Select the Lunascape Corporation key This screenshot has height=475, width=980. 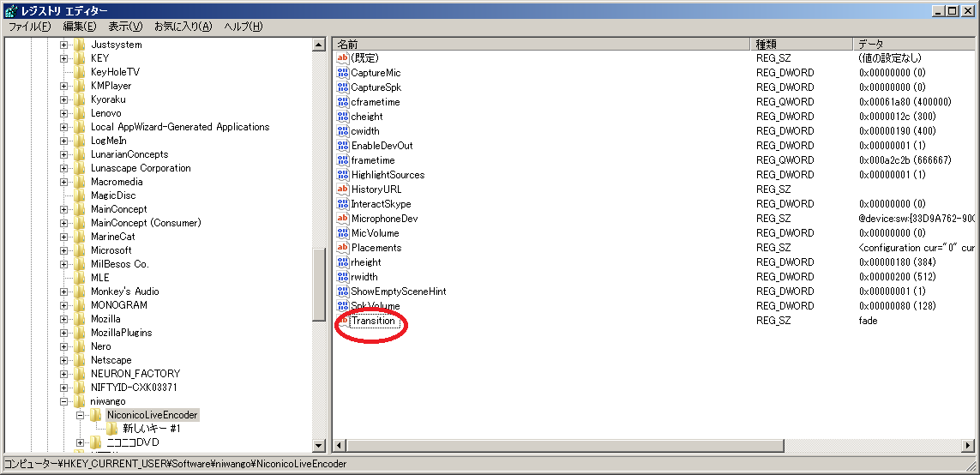[141, 168]
